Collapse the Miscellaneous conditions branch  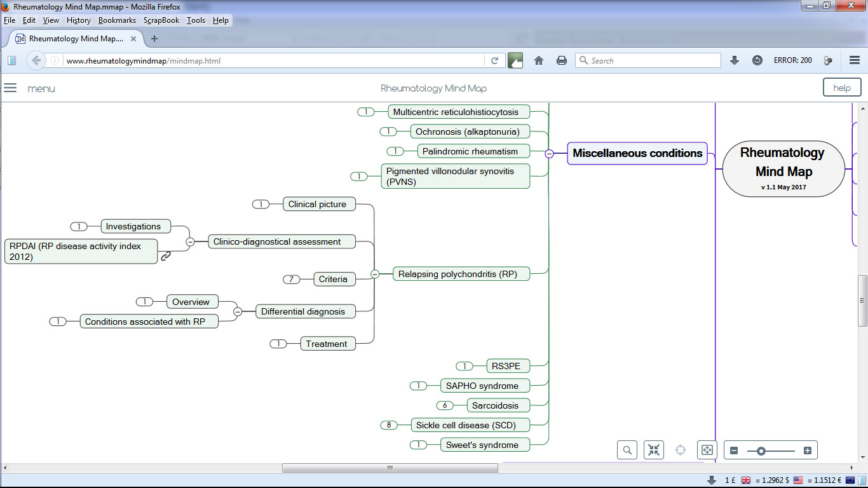549,153
